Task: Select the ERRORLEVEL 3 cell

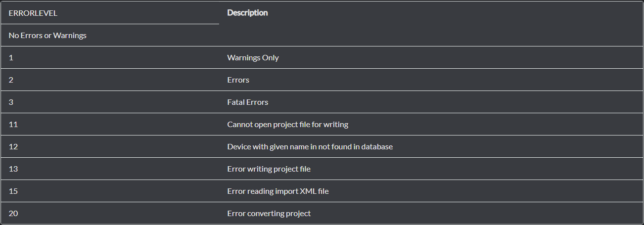Action: point(11,102)
